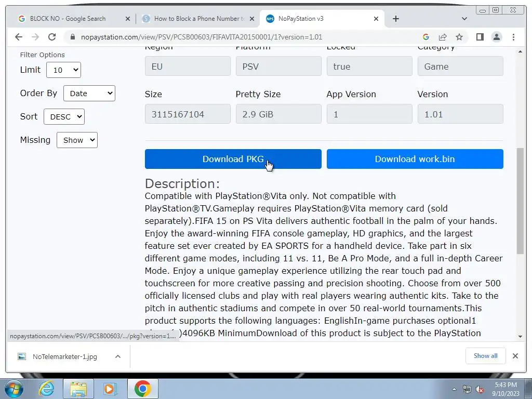This screenshot has width=532, height=399.
Task: Switch to How to Block a Phone Number tab
Action: point(198,19)
